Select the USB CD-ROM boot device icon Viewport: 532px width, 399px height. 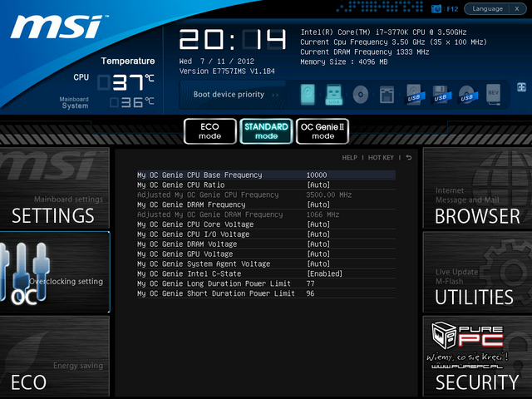467,95
